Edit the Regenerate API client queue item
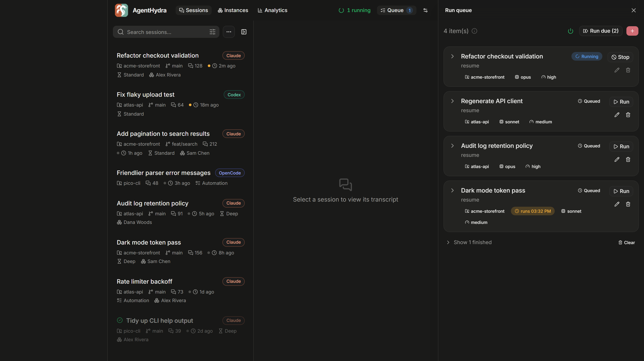Image resolution: width=644 pixels, height=361 pixels. click(617, 115)
